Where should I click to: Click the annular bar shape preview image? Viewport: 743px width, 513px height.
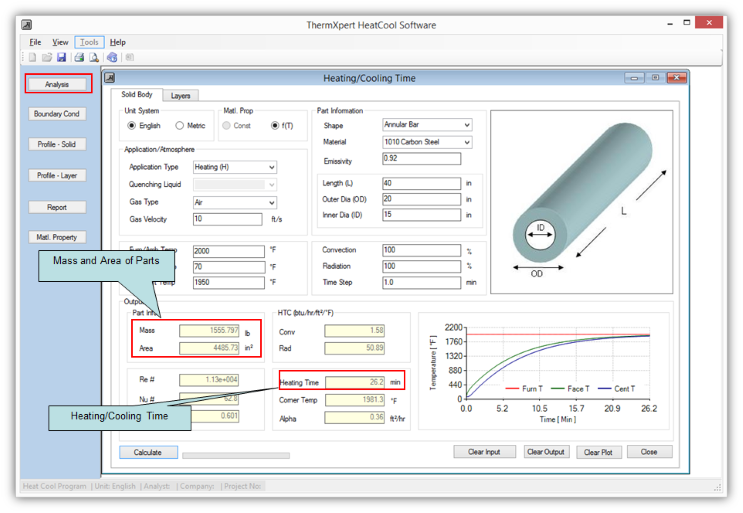click(581, 202)
